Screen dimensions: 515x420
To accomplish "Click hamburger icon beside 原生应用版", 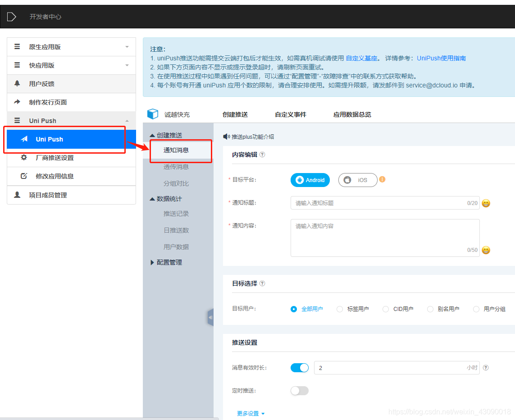I will [x=17, y=46].
